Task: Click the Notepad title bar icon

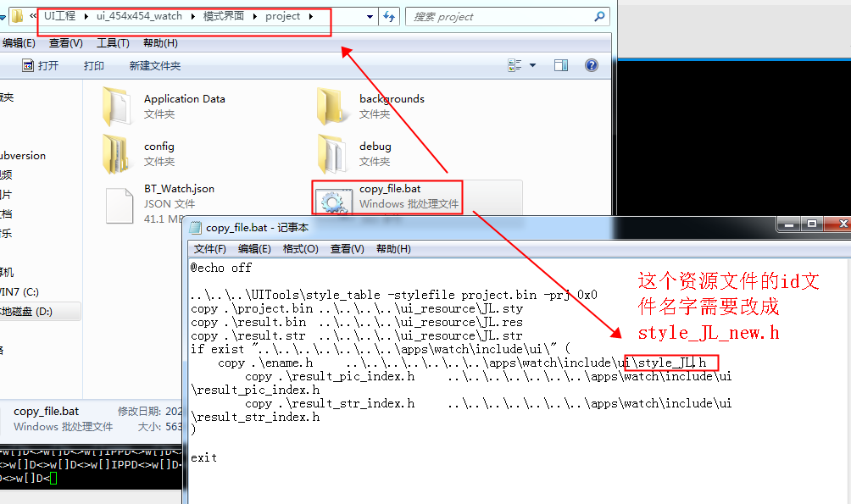Action: [x=196, y=228]
